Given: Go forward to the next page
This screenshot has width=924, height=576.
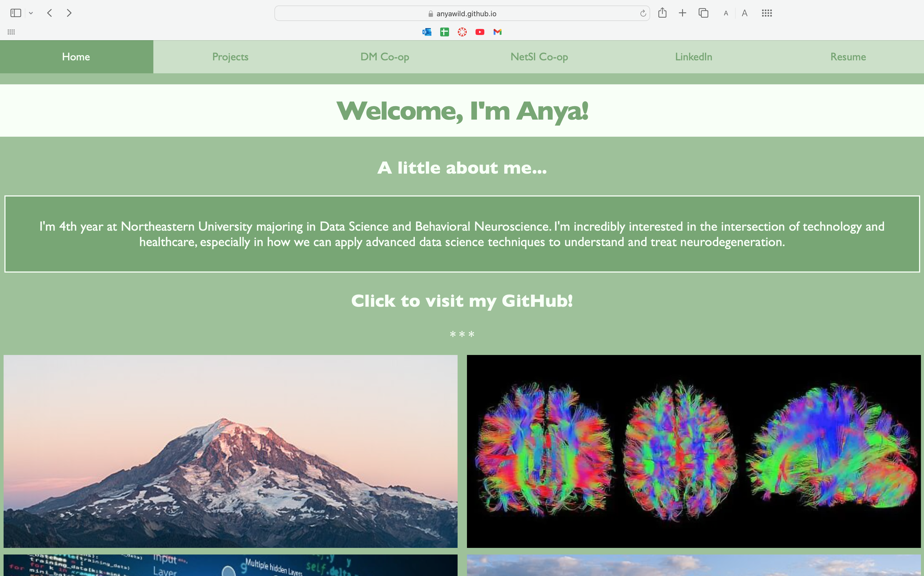Looking at the screenshot, I should [69, 13].
